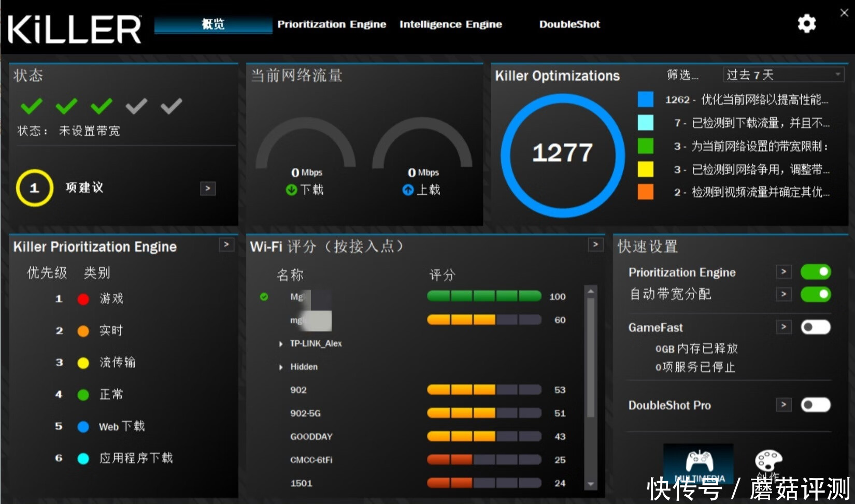
Task: Click the 筛选 filter label
Action: [x=682, y=75]
